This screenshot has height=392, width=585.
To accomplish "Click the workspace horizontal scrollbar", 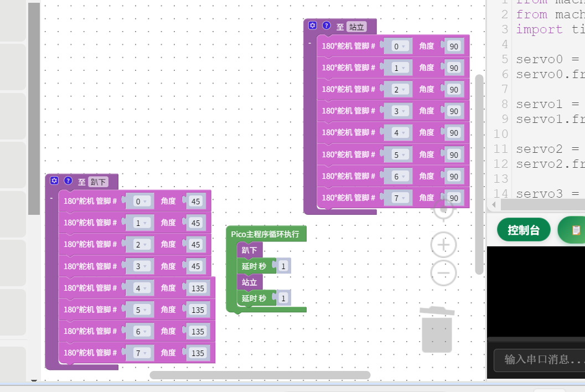I will (260, 375).
